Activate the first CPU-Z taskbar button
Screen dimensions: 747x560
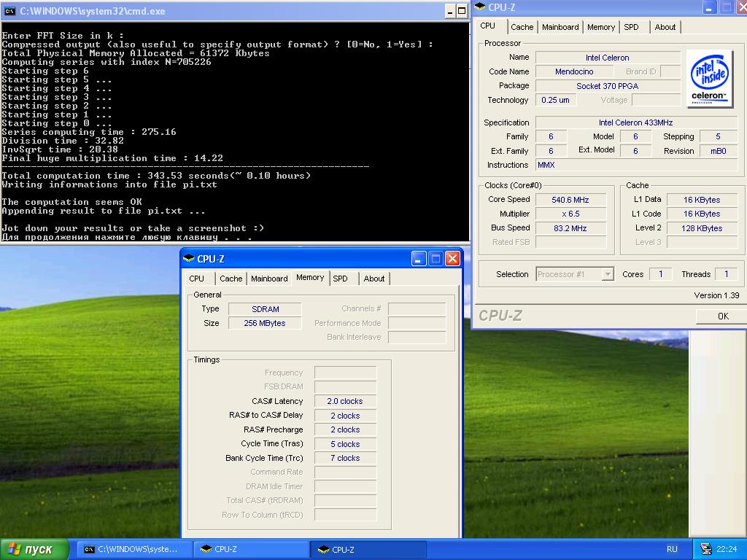tap(251, 550)
